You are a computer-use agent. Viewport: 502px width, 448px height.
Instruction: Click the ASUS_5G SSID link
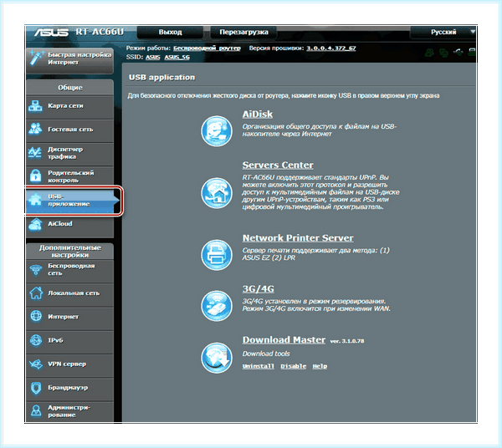tap(177, 57)
